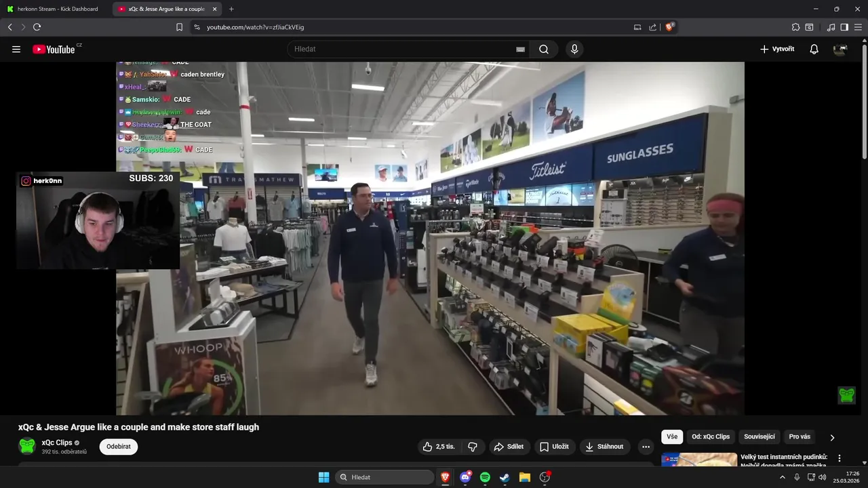Share this page via share icon
Image resolution: width=868 pixels, height=488 pixels.
(652, 27)
